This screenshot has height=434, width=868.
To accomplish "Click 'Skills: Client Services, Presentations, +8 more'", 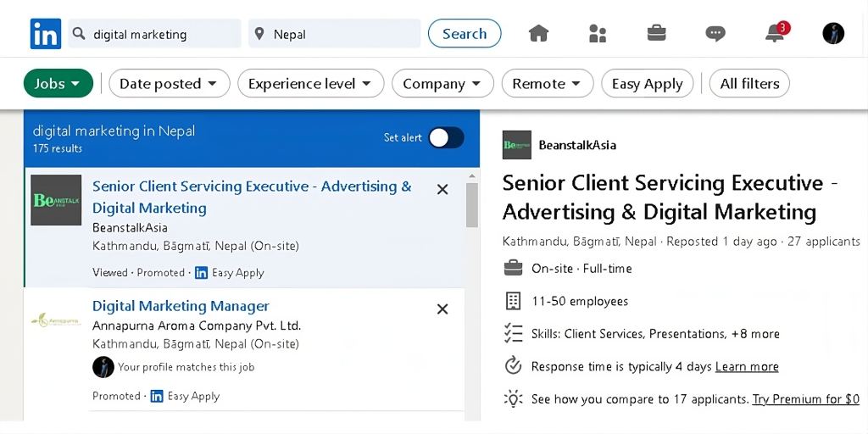I will pos(655,334).
